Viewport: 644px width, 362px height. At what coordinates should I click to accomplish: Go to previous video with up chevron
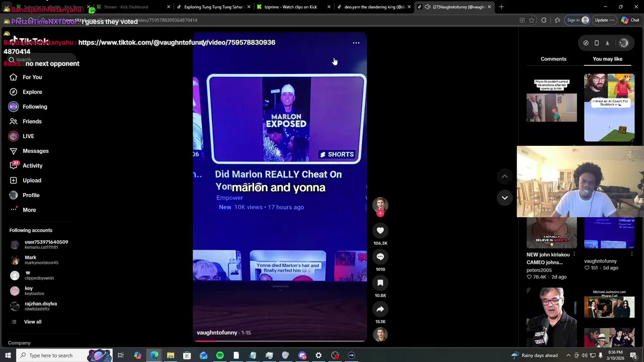tap(505, 176)
